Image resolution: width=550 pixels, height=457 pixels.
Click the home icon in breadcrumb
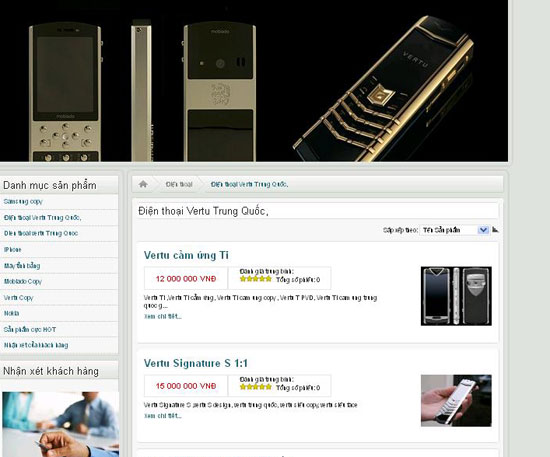[x=143, y=184]
